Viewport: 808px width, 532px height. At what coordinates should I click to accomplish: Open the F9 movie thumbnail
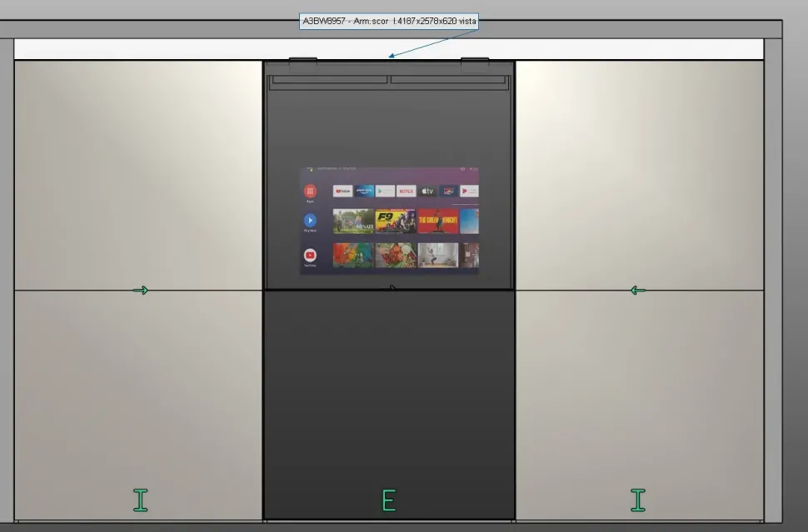[x=395, y=221]
